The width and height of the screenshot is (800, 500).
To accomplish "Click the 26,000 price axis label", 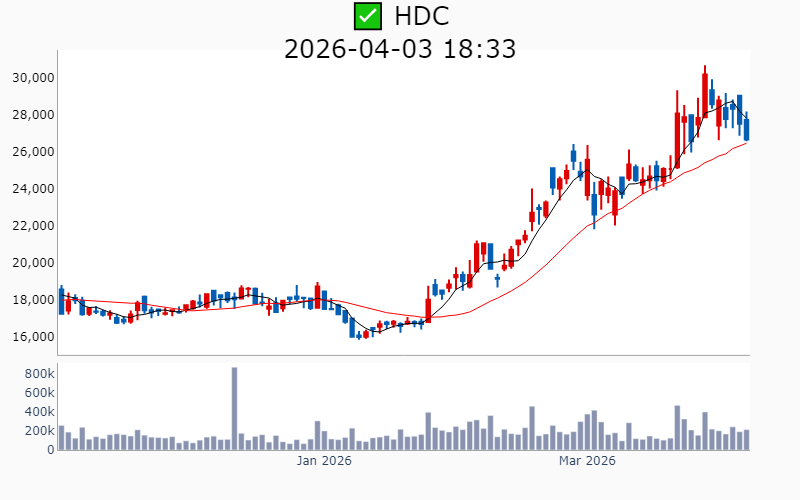I will [33, 152].
